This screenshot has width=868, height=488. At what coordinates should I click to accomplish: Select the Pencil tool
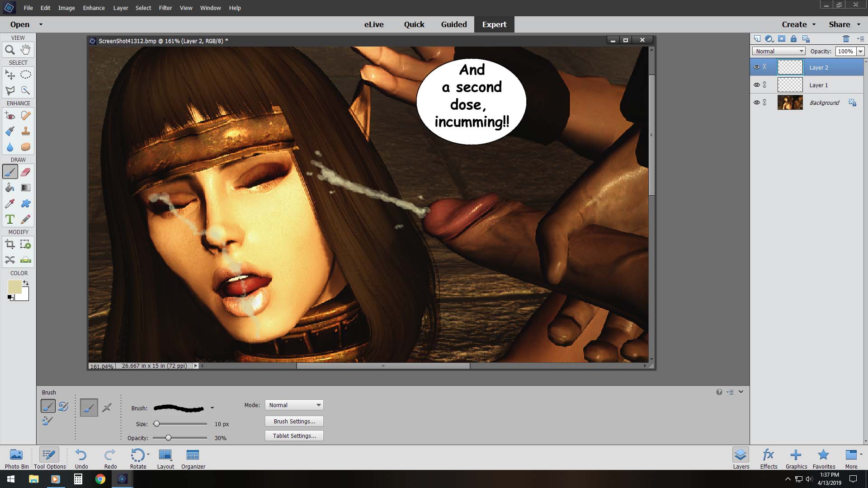(26, 219)
